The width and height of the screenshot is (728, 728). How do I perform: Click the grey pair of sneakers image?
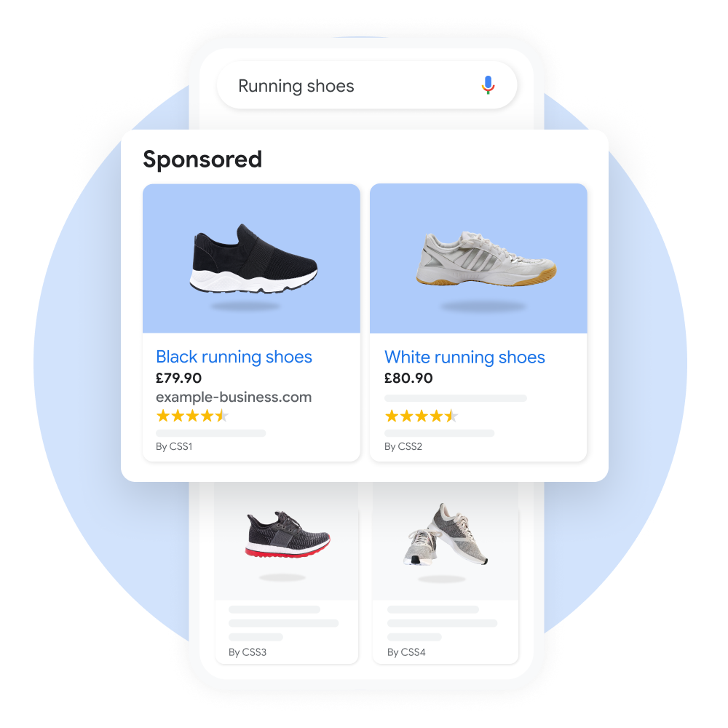[446, 534]
